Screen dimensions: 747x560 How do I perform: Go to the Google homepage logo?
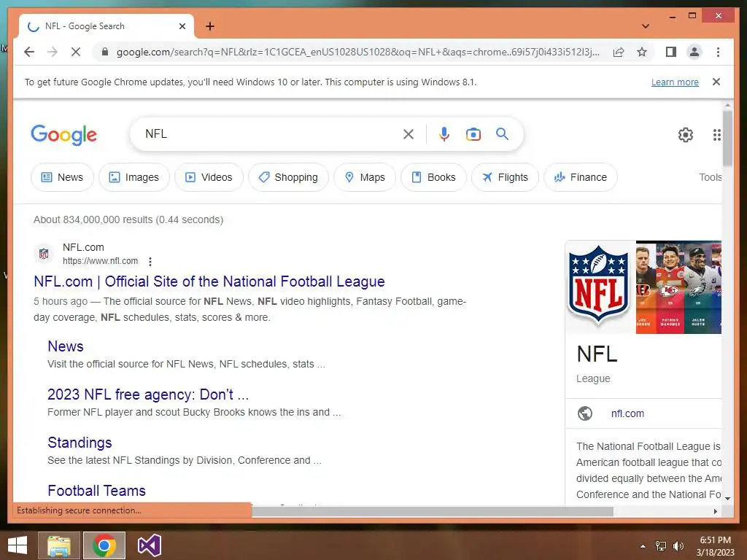[x=64, y=135]
